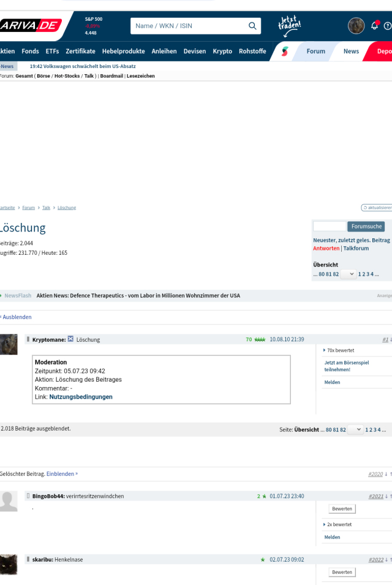Click the X icon next to Kryptomane

click(70, 339)
